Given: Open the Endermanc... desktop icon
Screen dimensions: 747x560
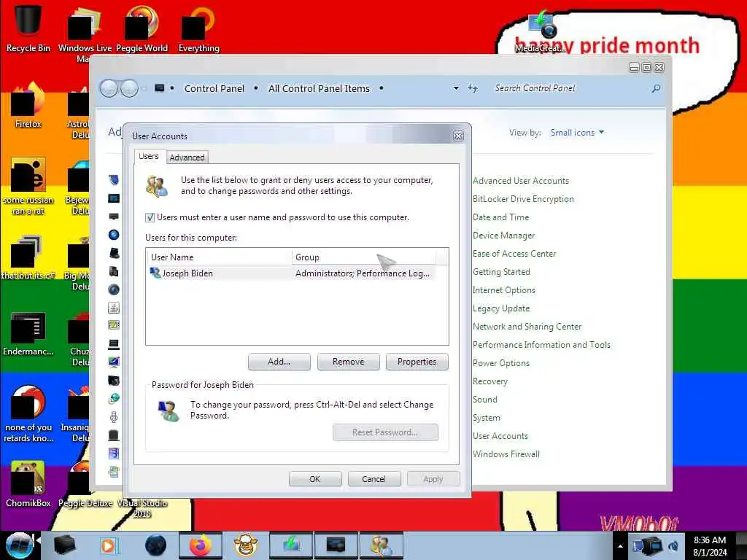Looking at the screenshot, I should click(x=28, y=333).
